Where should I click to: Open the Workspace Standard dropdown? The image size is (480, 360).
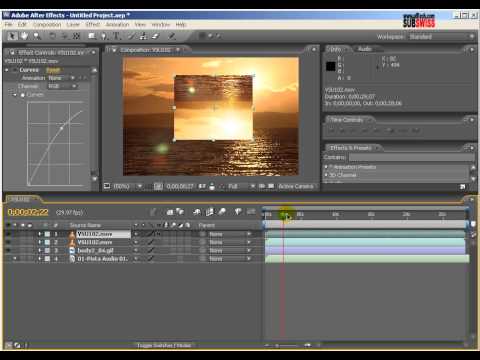coord(441,37)
